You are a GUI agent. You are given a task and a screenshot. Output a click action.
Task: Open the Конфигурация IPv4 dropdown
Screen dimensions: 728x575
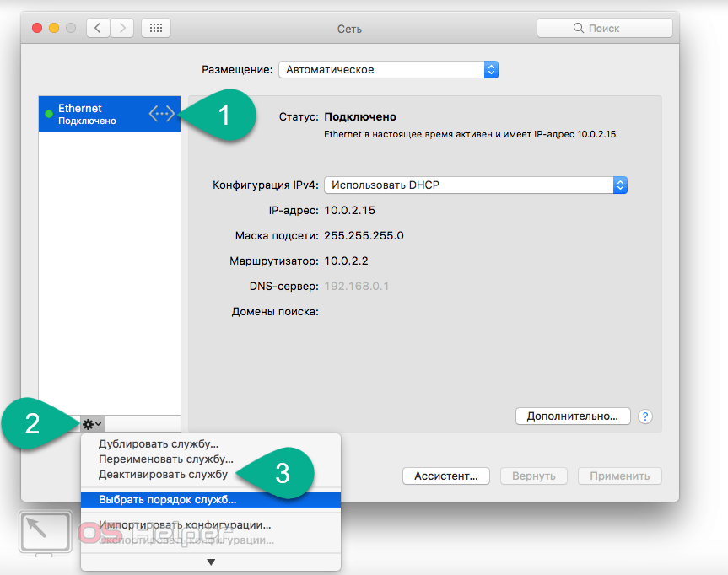[x=477, y=185]
